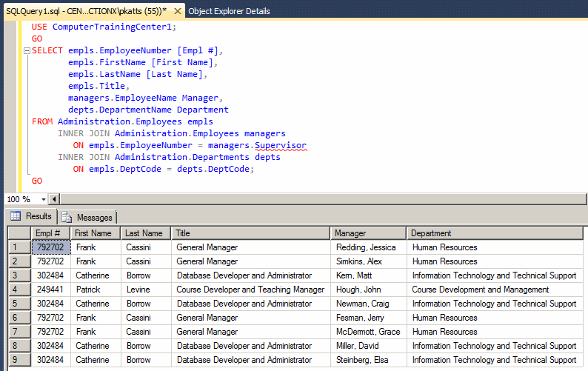This screenshot has height=371, width=588.
Task: Click managers.EmployeeName in the query
Action: coord(122,98)
